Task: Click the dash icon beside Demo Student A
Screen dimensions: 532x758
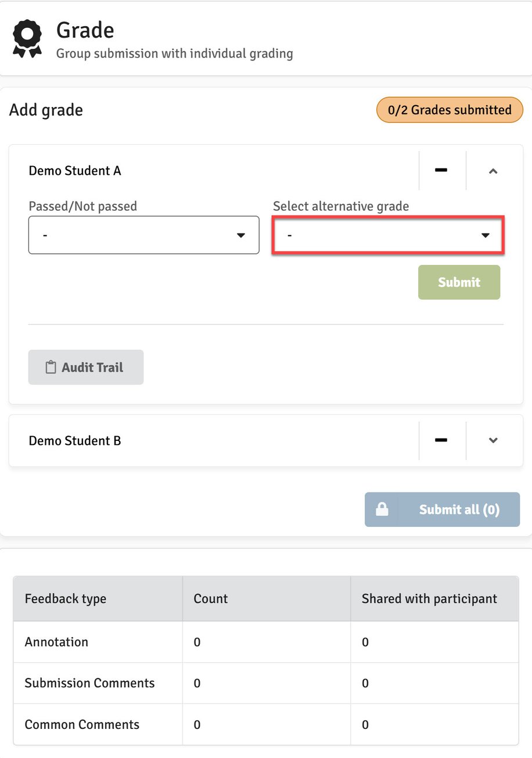Action: coord(441,170)
